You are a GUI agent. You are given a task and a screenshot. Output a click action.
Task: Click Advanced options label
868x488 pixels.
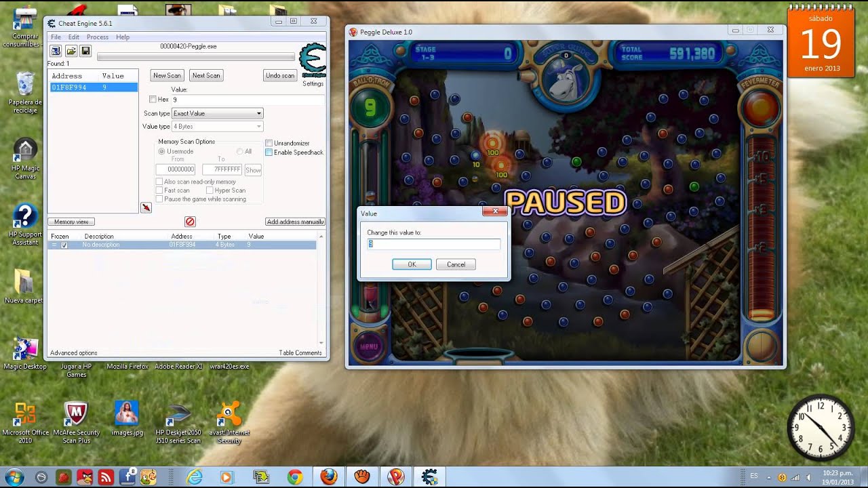coord(73,353)
